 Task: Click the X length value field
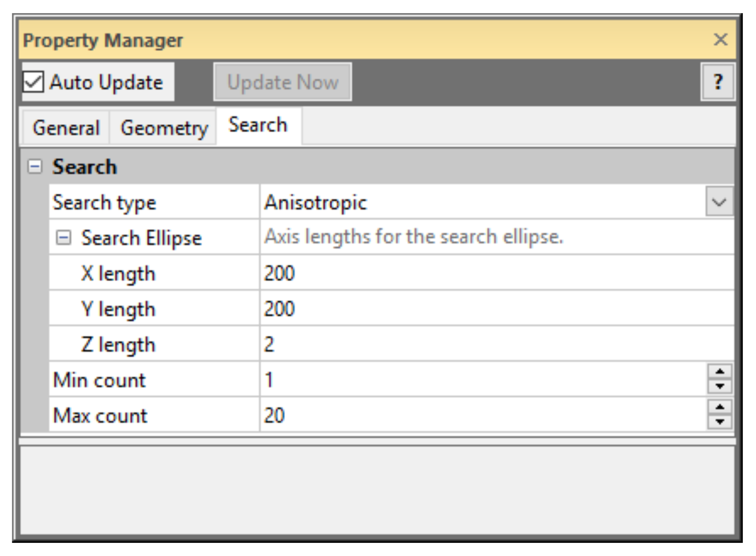(x=451, y=273)
